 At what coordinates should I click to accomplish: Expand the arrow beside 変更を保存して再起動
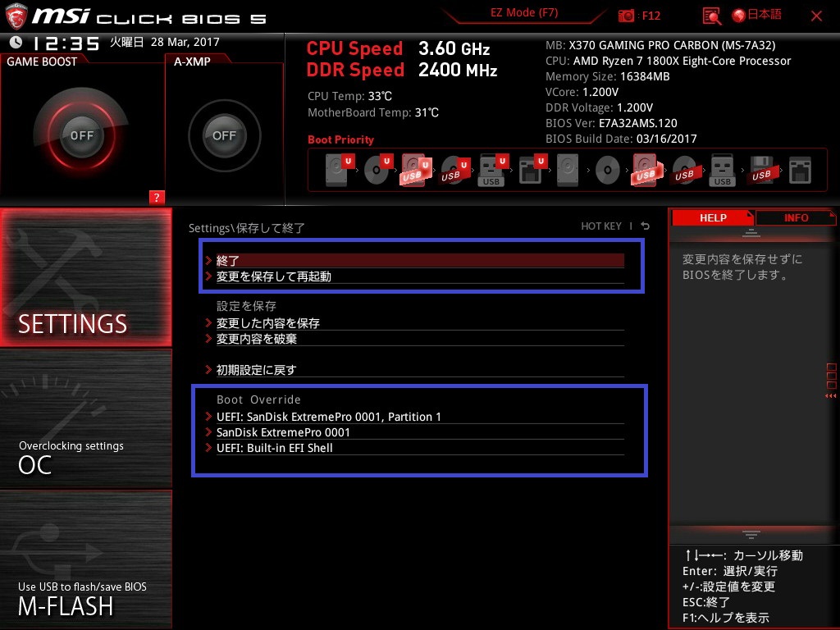point(209,276)
